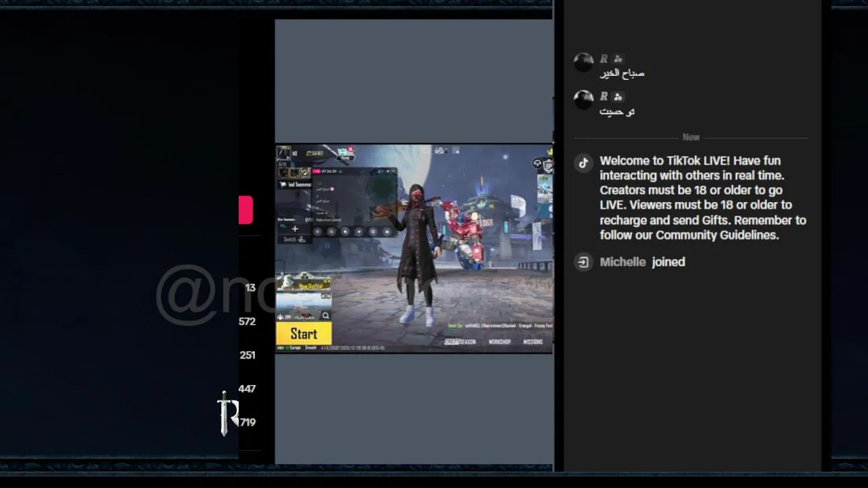
Task: Click the chat message كي حسيت
Action: 617,111
